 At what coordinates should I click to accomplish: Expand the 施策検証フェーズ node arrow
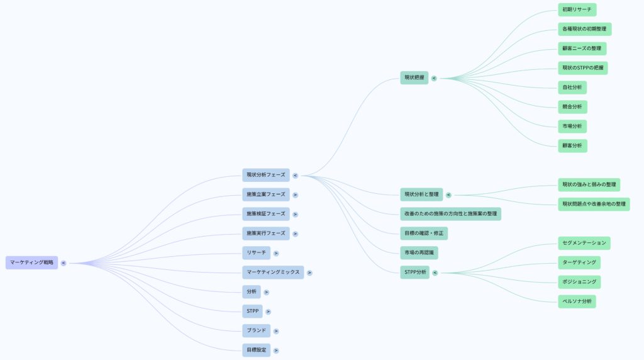pos(296,215)
